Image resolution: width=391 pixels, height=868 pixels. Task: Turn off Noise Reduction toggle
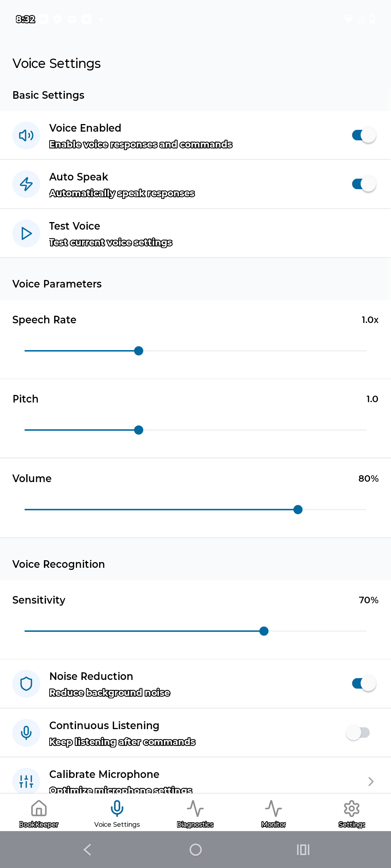click(364, 684)
